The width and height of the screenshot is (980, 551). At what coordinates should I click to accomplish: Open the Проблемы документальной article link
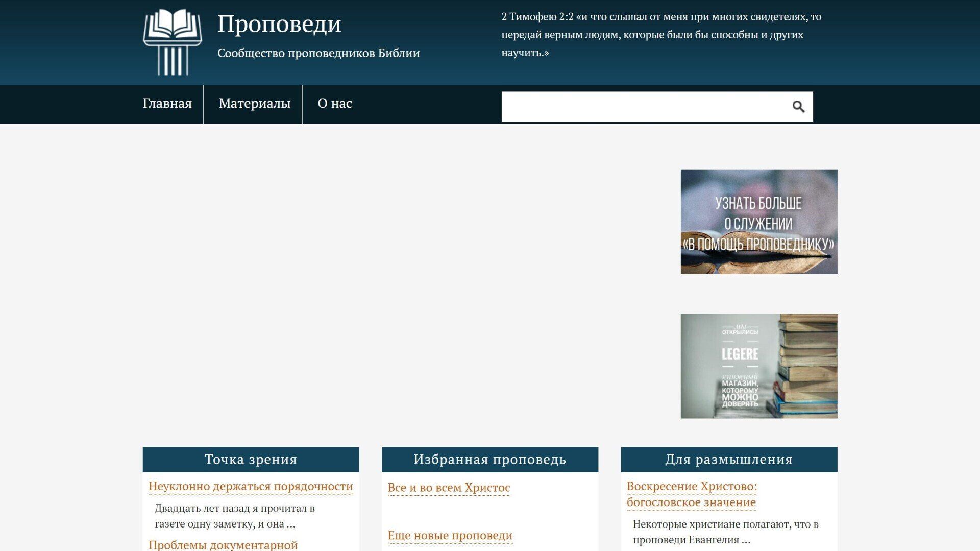pos(223,545)
